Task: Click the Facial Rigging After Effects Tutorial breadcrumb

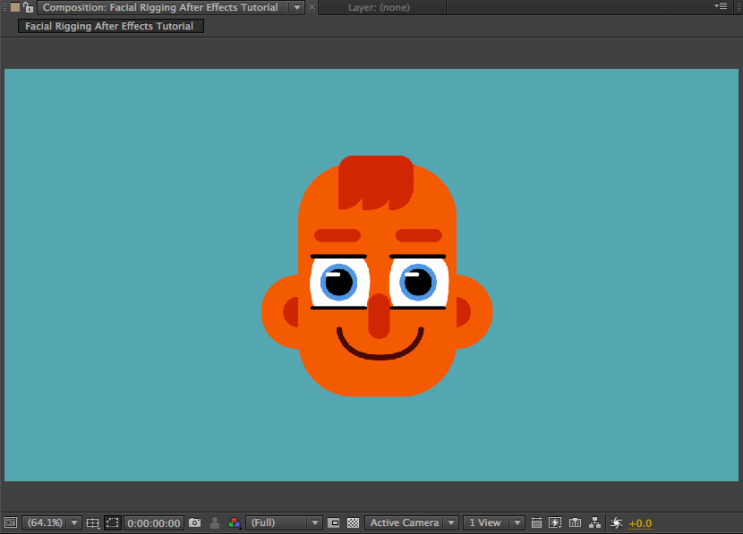Action: 110,26
